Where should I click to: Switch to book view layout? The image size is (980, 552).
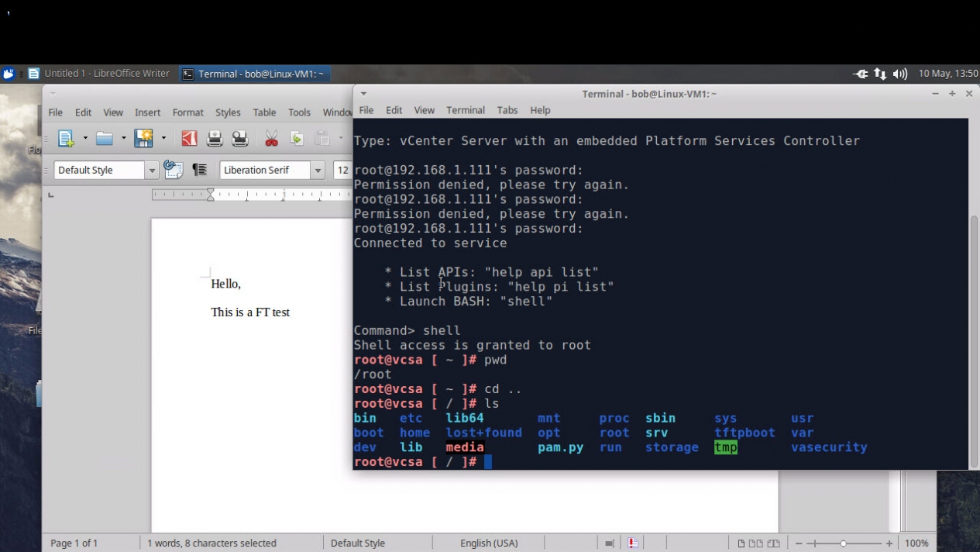772,543
